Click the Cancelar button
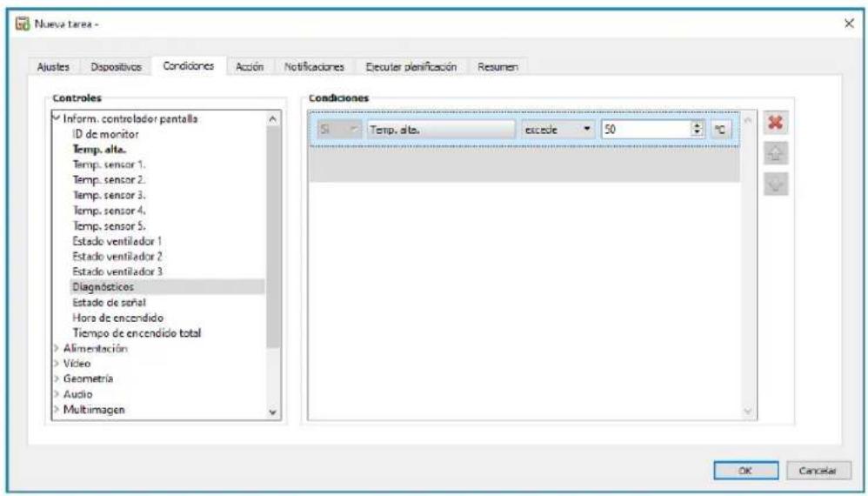This screenshot has width=868, height=496. 819,471
